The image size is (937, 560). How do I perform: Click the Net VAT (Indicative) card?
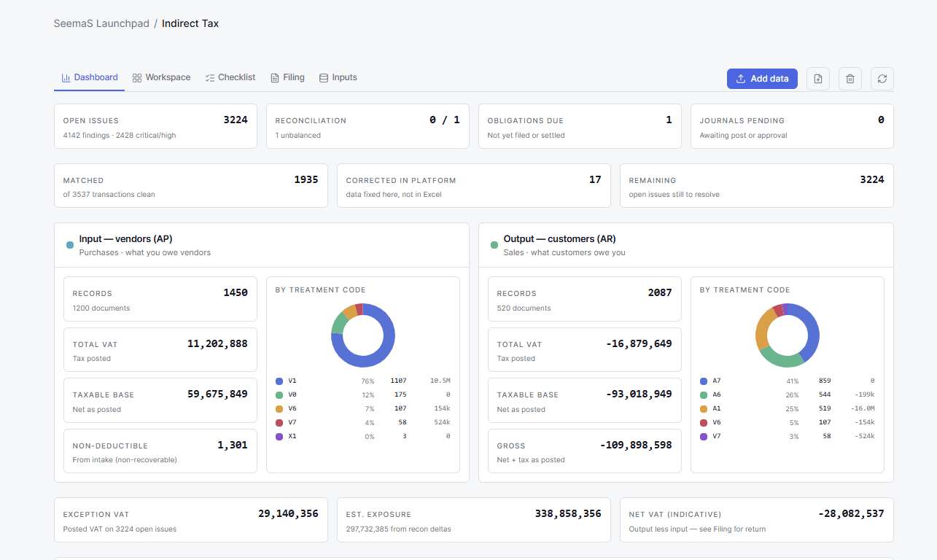pos(757,520)
